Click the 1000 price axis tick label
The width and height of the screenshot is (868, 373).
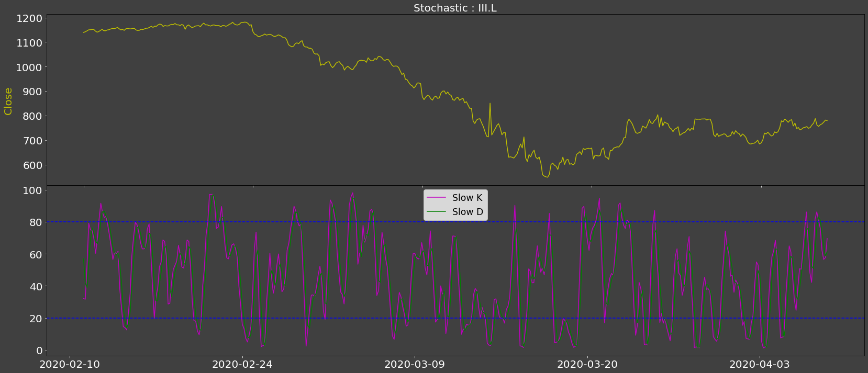click(x=29, y=67)
